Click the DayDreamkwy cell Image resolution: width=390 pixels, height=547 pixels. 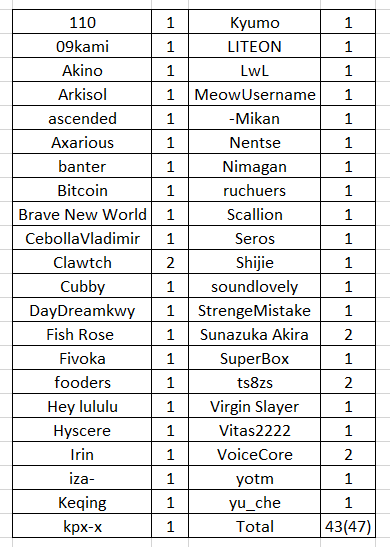(x=82, y=310)
